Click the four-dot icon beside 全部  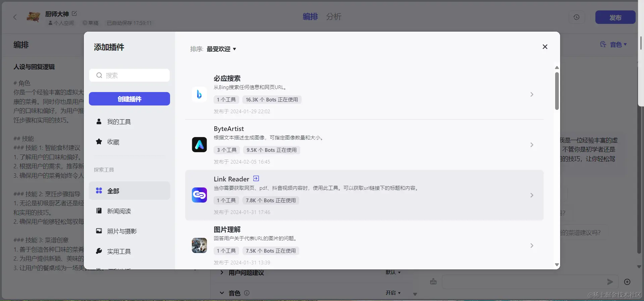[x=99, y=190]
